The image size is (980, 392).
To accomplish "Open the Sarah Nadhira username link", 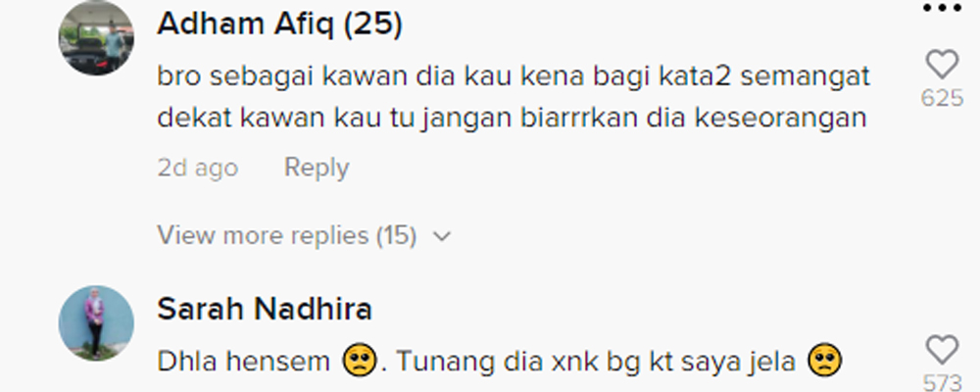I will 265,310.
